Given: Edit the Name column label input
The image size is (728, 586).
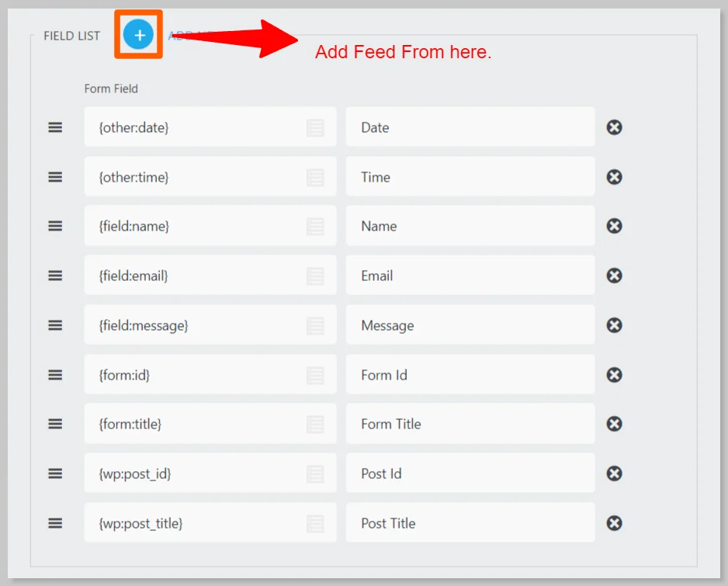Looking at the screenshot, I should pyautogui.click(x=470, y=226).
